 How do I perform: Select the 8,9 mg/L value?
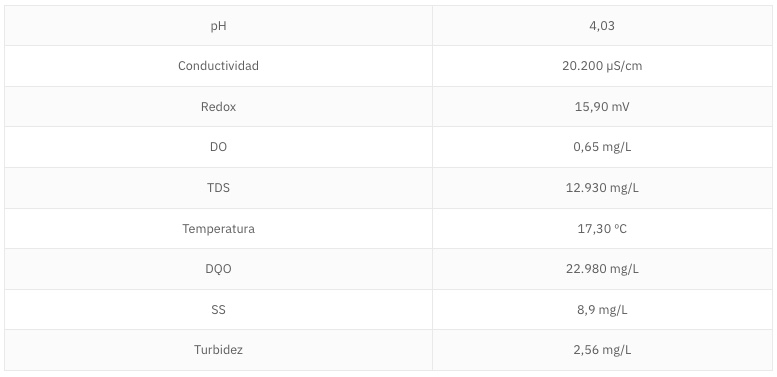coord(602,310)
